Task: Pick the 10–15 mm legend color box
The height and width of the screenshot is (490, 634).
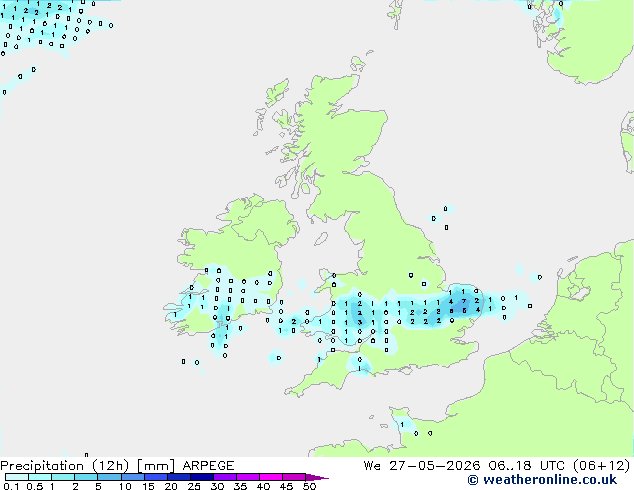Action: pos(133,477)
